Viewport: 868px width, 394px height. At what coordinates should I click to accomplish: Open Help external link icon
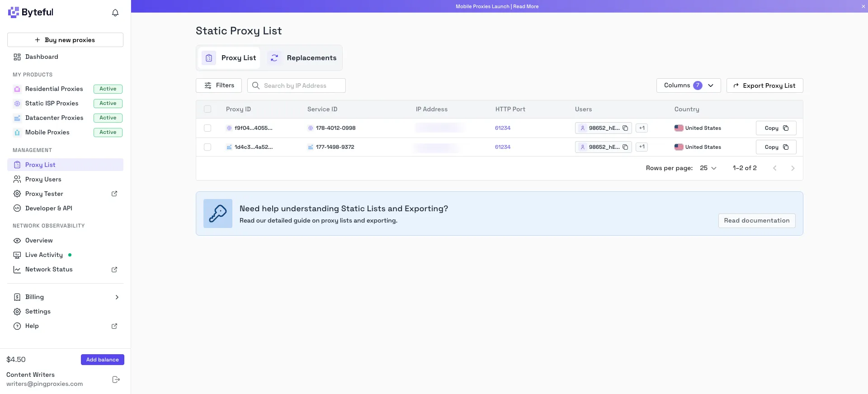coord(114,326)
